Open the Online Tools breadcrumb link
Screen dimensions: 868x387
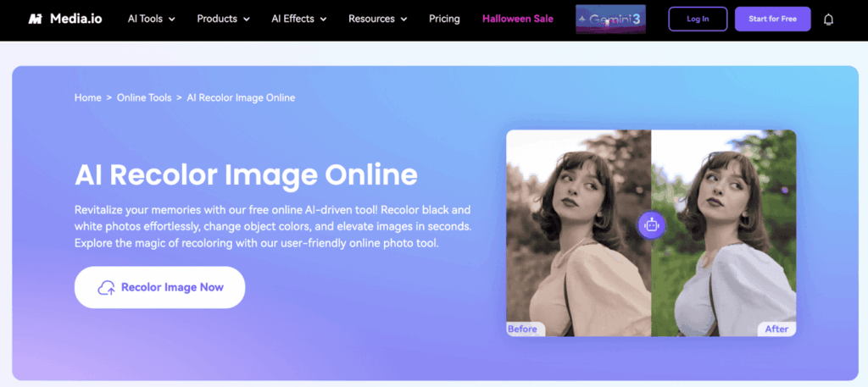point(144,97)
